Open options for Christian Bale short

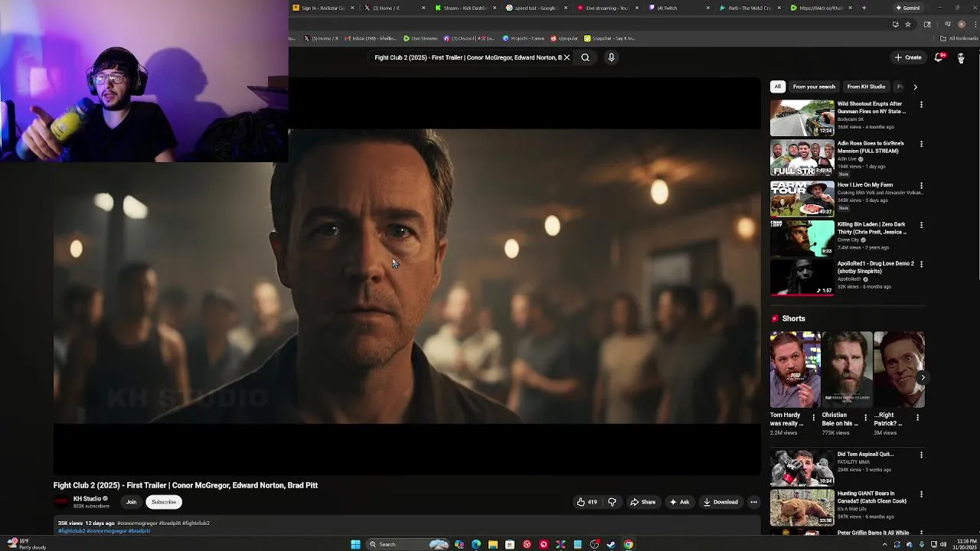tap(865, 418)
